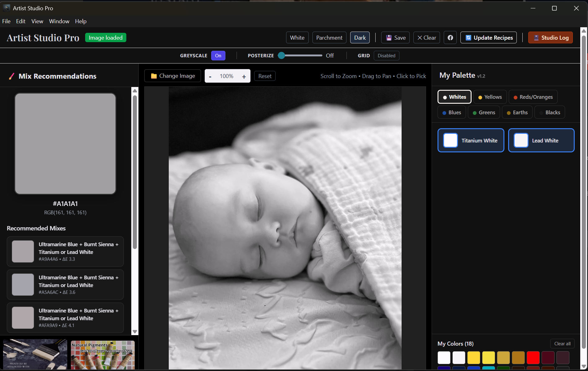
Task: Click the main window scrollbar up arrow
Action: 584,31
